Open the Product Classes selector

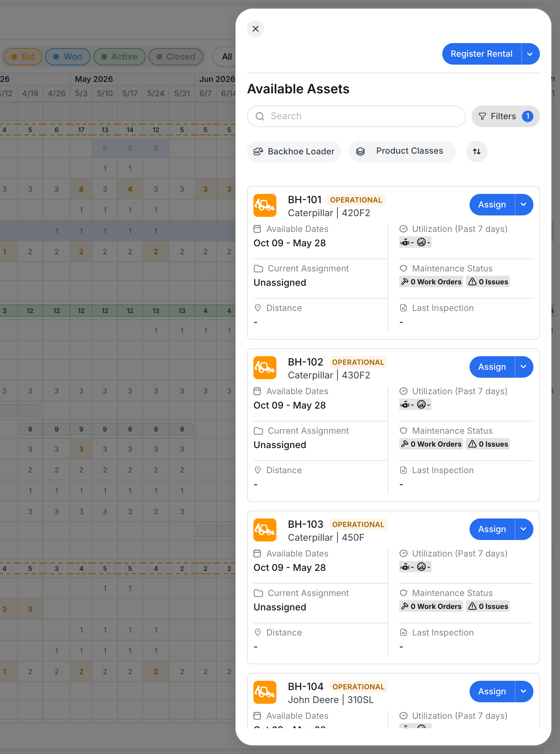coord(402,152)
